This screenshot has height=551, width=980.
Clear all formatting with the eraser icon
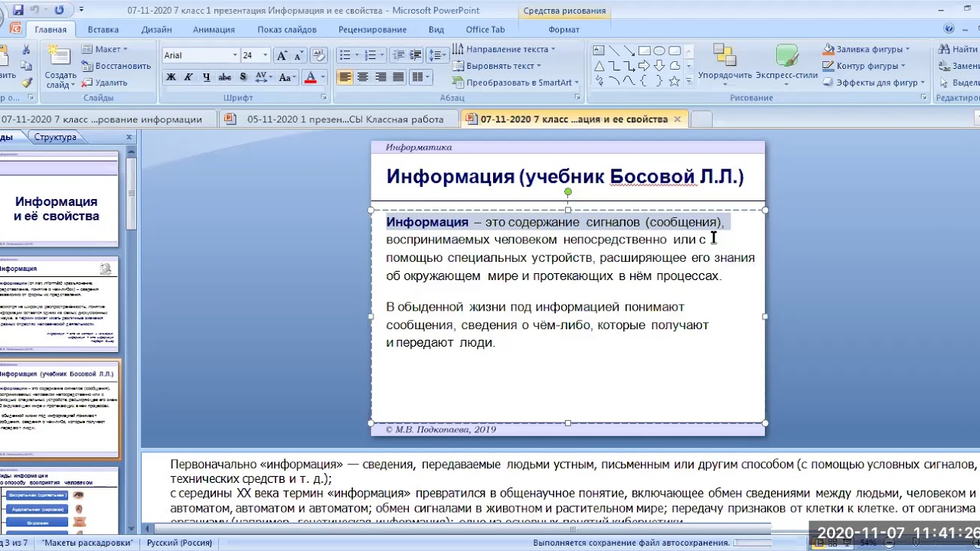click(x=319, y=55)
